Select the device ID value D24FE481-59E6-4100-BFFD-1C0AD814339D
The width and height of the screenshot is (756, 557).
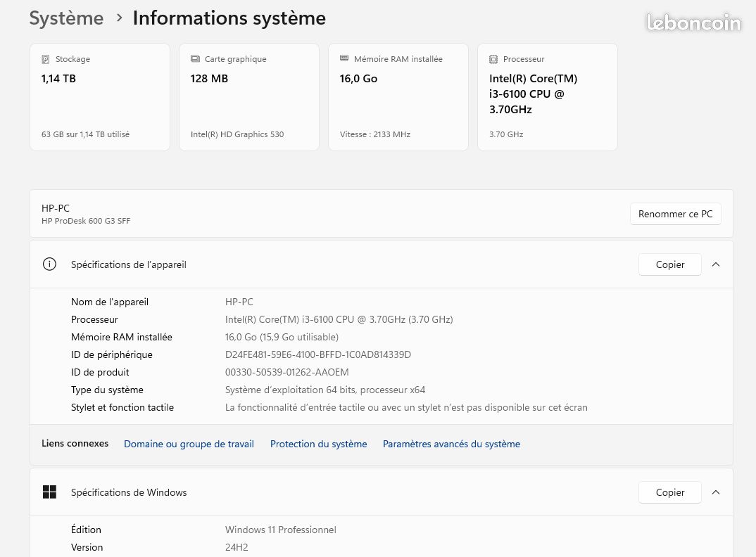(x=317, y=354)
